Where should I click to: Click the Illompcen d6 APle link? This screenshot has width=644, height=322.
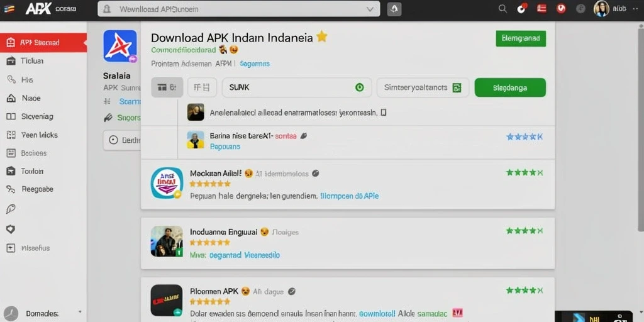tap(349, 196)
